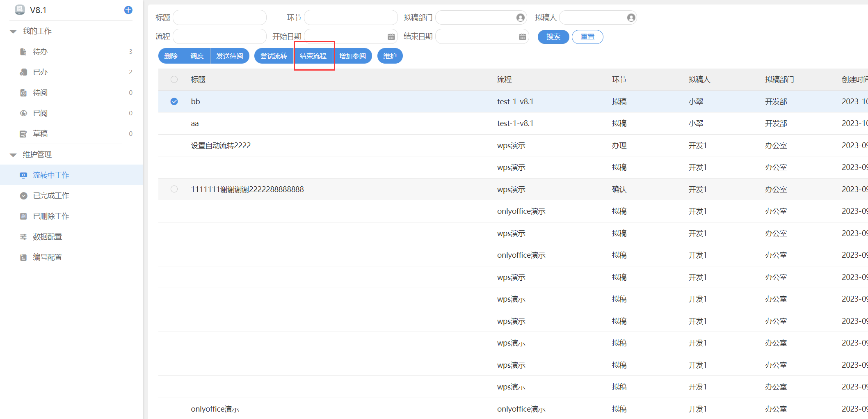Viewport: 868px width, 419px height.
Task: Open 已办 in the sidebar
Action: coord(71,72)
